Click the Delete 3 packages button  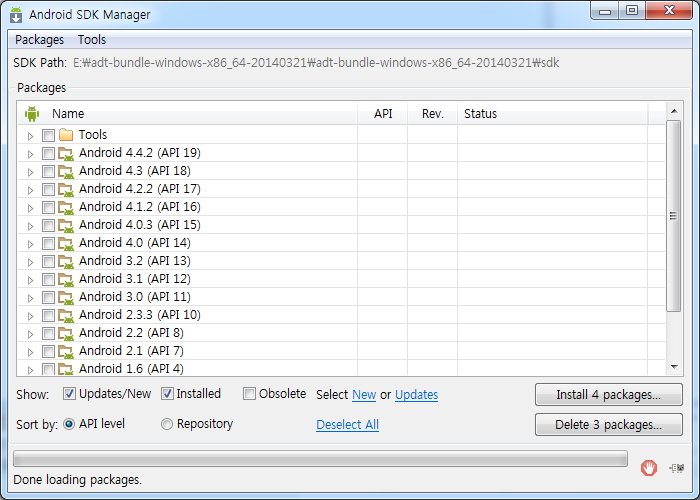coord(608,425)
